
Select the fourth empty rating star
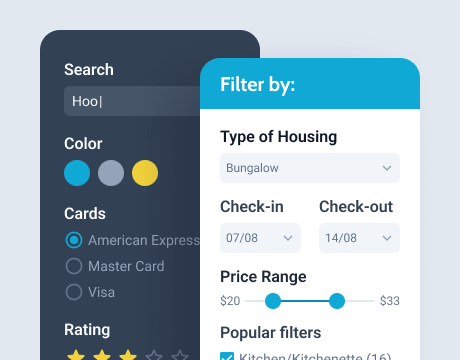point(154,355)
